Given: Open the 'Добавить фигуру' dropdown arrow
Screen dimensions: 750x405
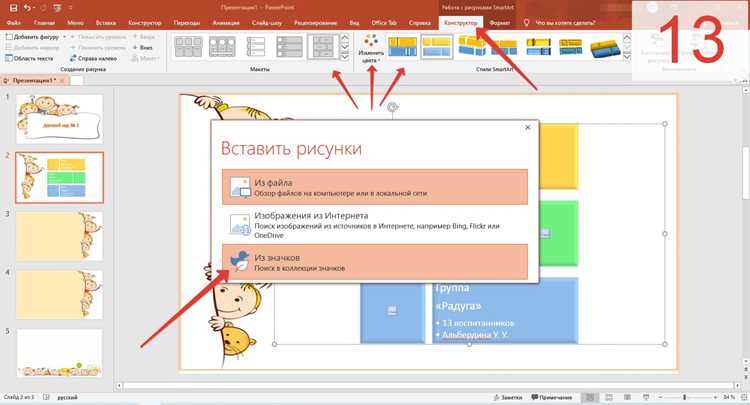Looking at the screenshot, I should coord(64,37).
